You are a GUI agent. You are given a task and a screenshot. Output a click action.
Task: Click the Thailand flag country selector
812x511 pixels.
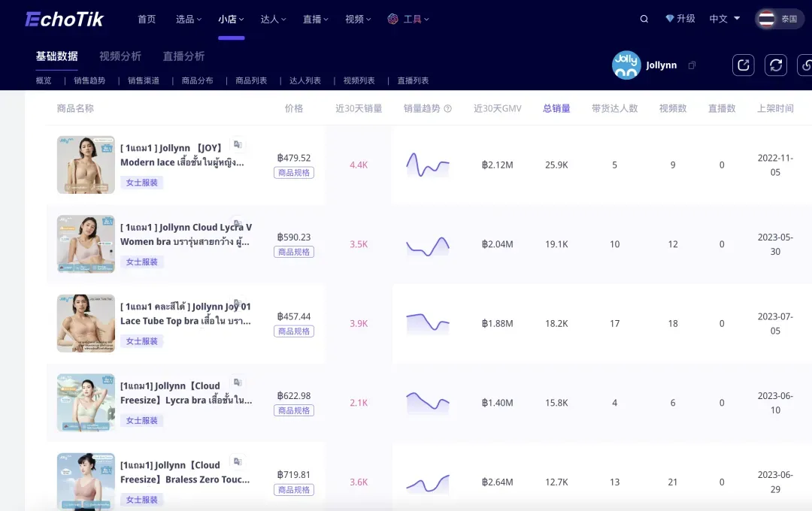[779, 19]
